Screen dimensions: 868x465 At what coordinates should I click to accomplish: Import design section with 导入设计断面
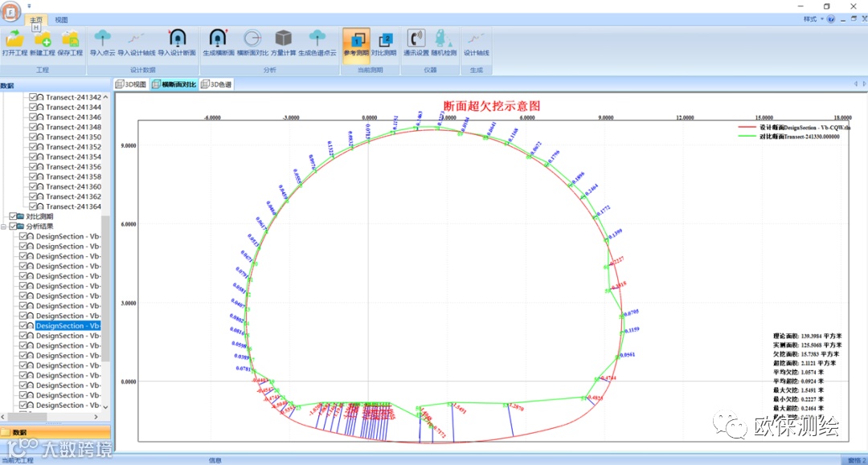tap(177, 43)
